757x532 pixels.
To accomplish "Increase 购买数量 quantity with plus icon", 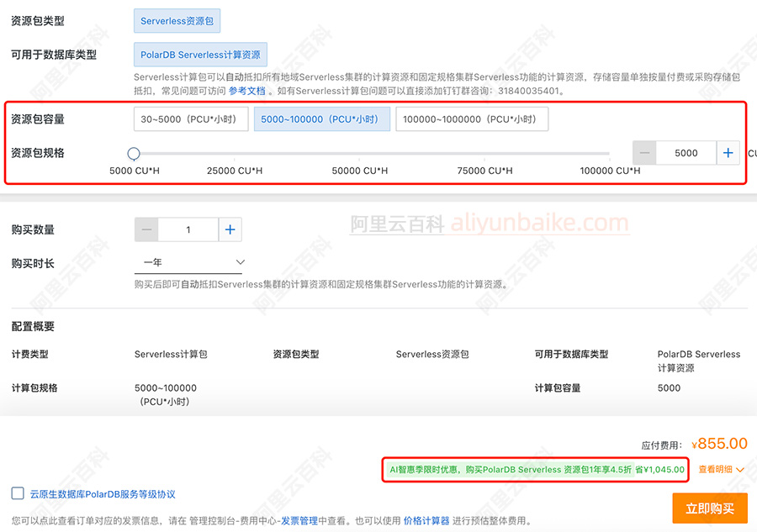I will pos(229,229).
